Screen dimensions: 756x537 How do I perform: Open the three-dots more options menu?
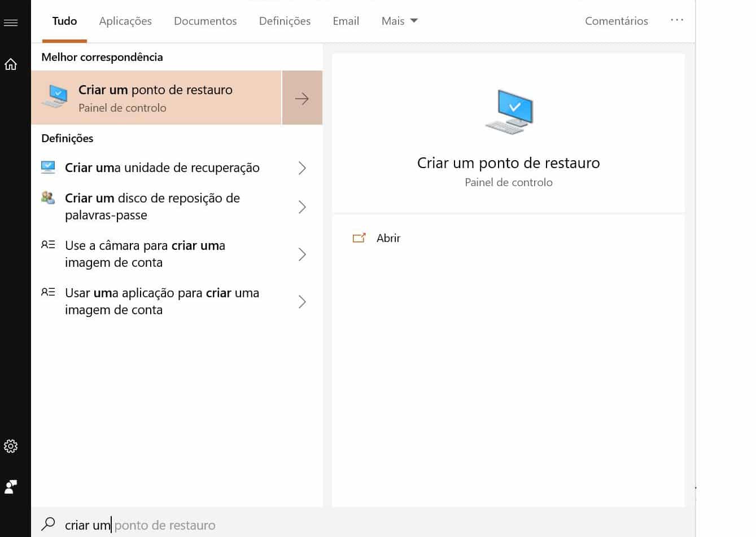pos(677,20)
